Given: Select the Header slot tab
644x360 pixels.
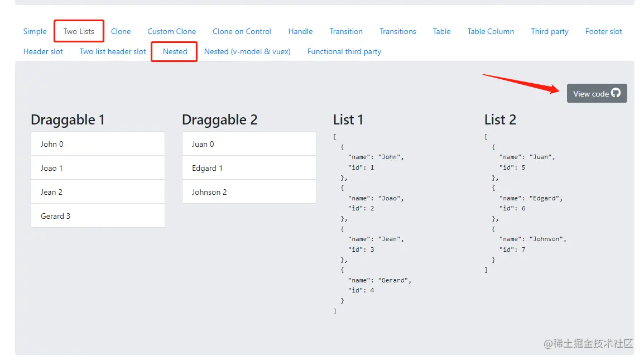Looking at the screenshot, I should (43, 51).
